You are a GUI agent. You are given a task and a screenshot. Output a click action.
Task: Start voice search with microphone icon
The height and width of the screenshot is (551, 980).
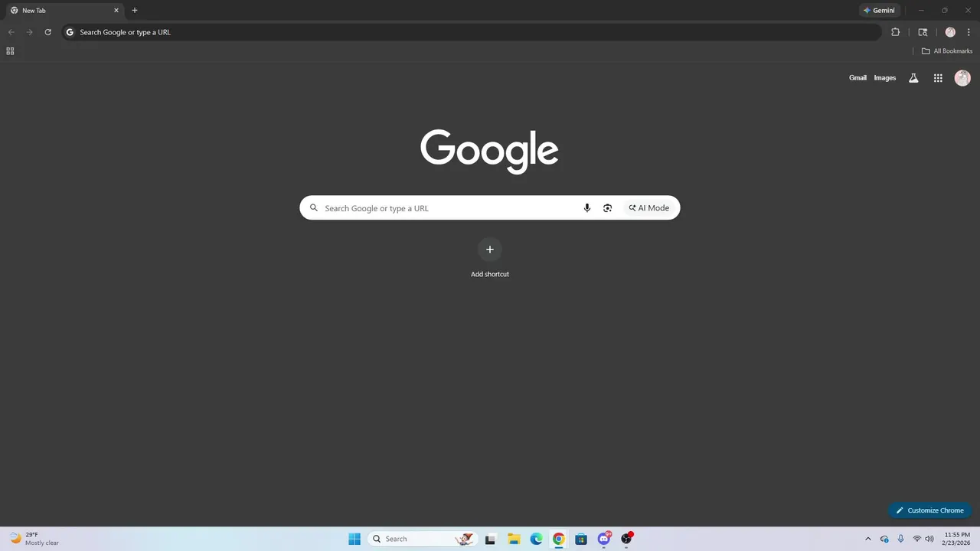pos(587,208)
